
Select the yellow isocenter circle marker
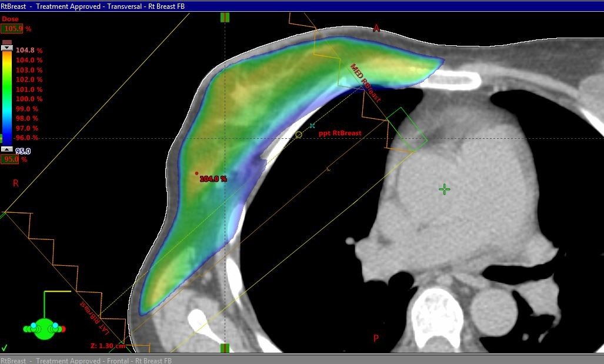[x=299, y=135]
